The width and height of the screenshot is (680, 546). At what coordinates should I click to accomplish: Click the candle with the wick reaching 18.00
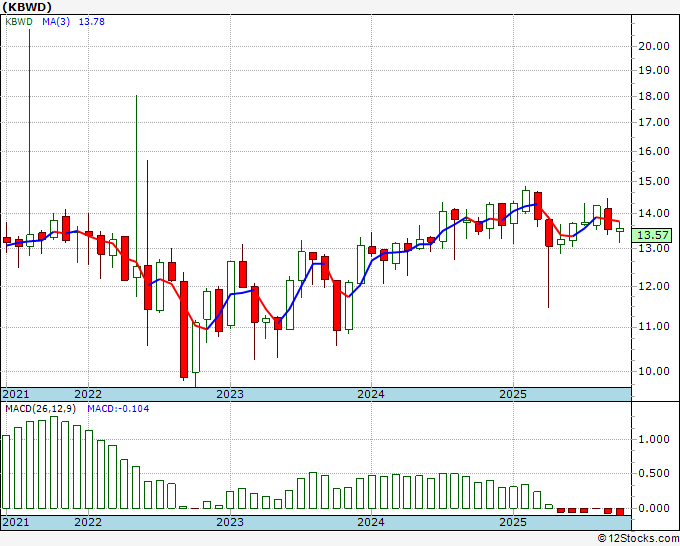[x=137, y=271]
